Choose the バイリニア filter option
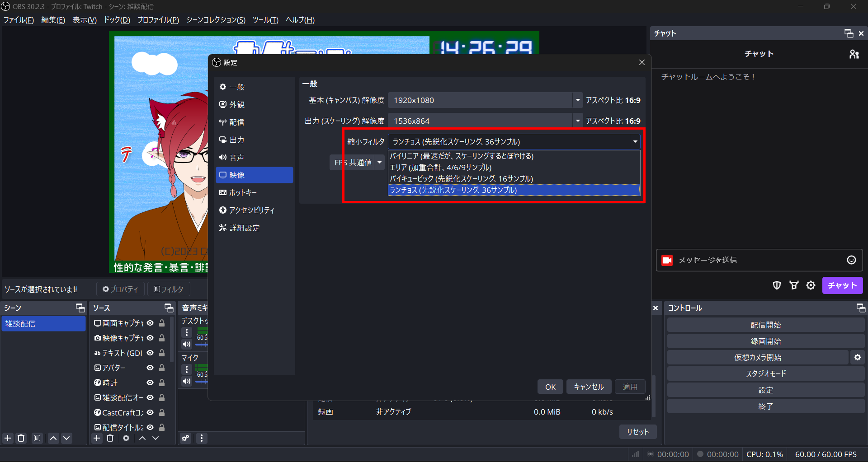 pyautogui.click(x=514, y=156)
